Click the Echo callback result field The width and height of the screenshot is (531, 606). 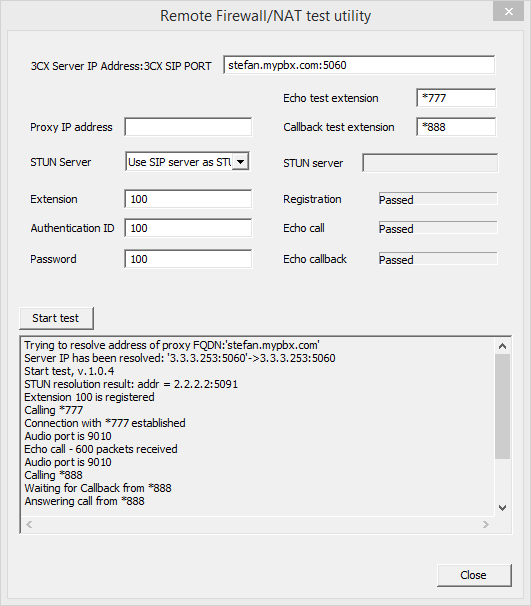pos(438,259)
